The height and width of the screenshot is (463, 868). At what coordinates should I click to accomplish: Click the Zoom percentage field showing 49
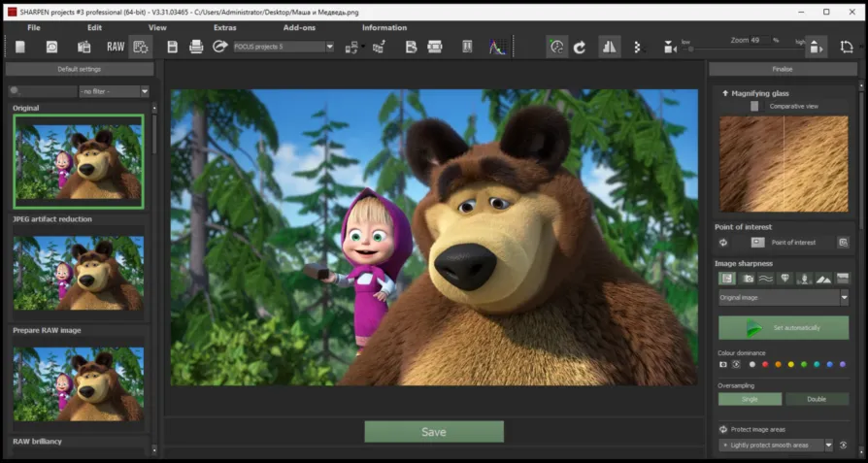[759, 40]
